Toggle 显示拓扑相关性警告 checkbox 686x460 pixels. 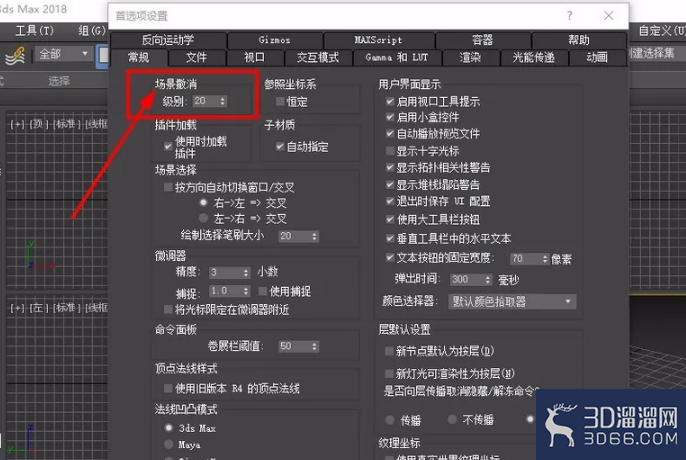point(390,167)
